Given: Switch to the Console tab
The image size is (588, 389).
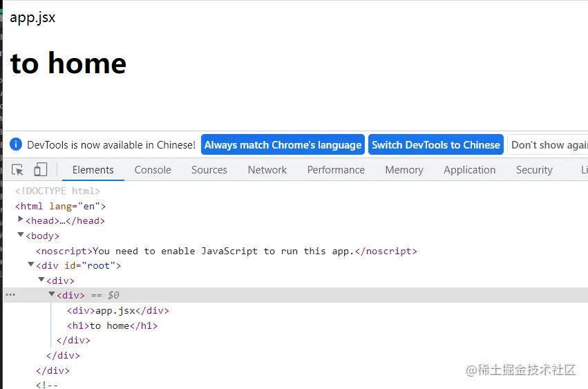Looking at the screenshot, I should pos(153,170).
